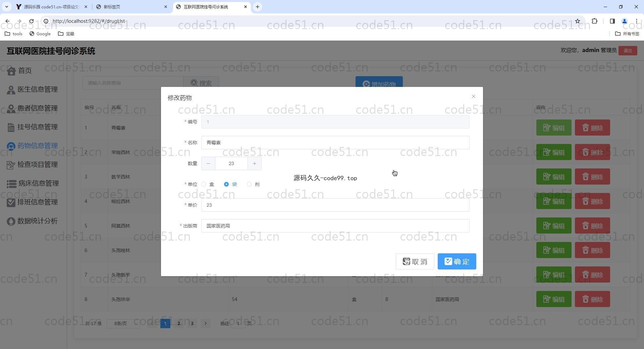Go back with the browser back arrow
The image size is (644, 349).
point(7,21)
